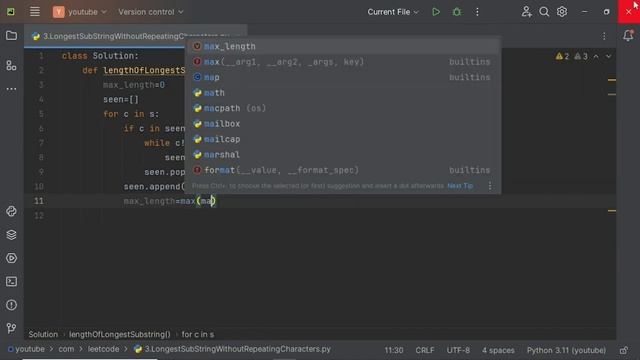Click 'seen=[]' code line
Screen dimensions: 640x360
(x=121, y=99)
